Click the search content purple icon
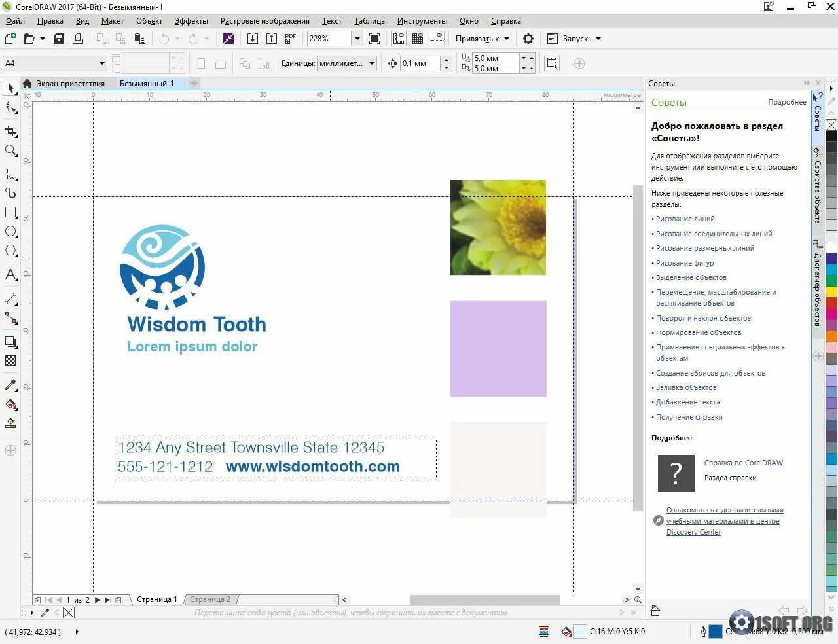 pos(228,39)
